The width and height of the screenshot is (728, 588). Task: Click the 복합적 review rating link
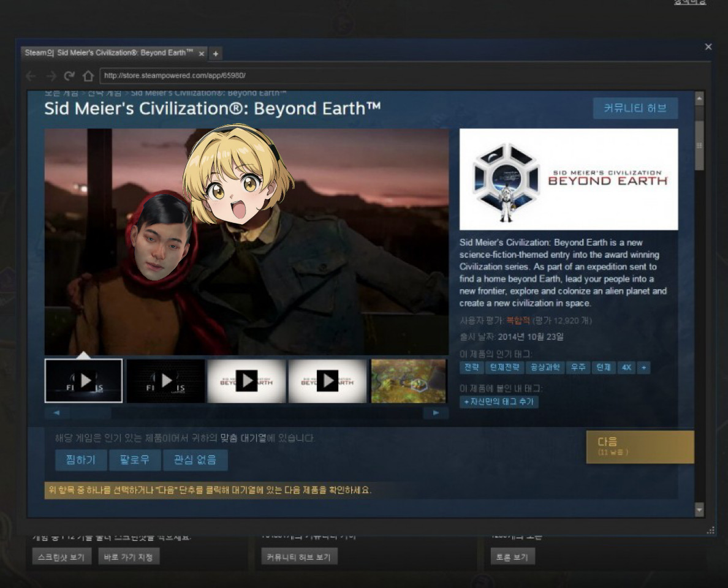pos(518,321)
